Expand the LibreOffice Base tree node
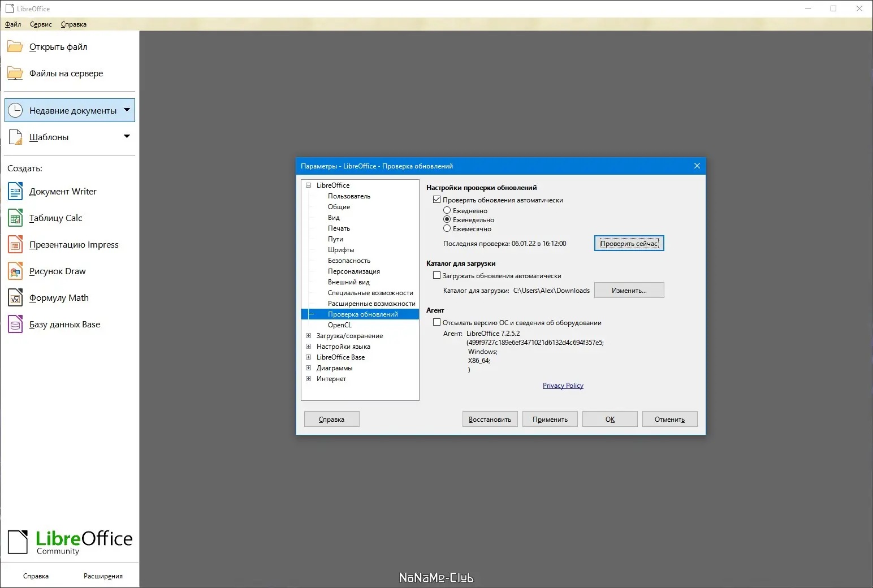 [309, 357]
